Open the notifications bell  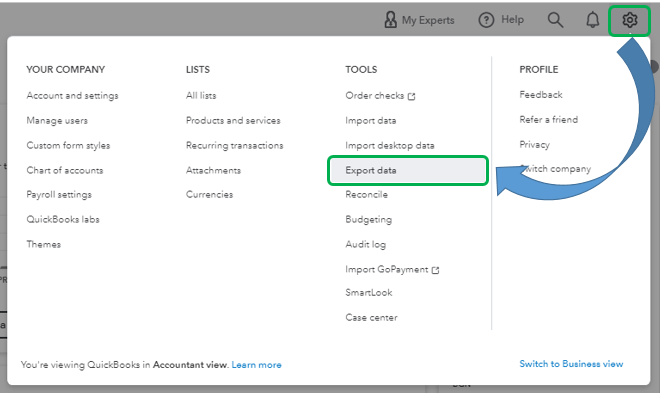tap(593, 20)
